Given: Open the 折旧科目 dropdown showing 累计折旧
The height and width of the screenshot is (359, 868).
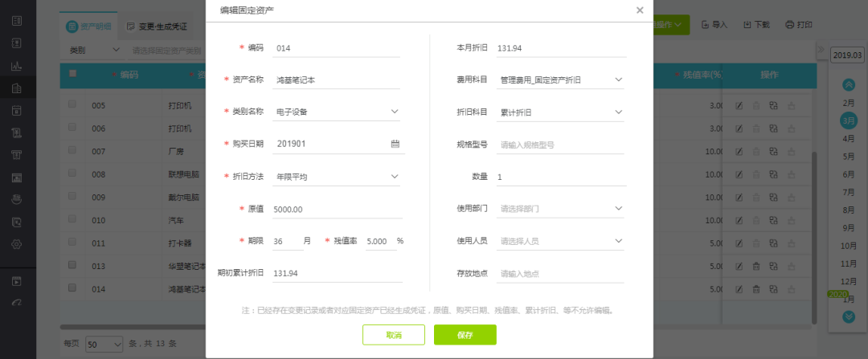Looking at the screenshot, I should click(x=561, y=112).
